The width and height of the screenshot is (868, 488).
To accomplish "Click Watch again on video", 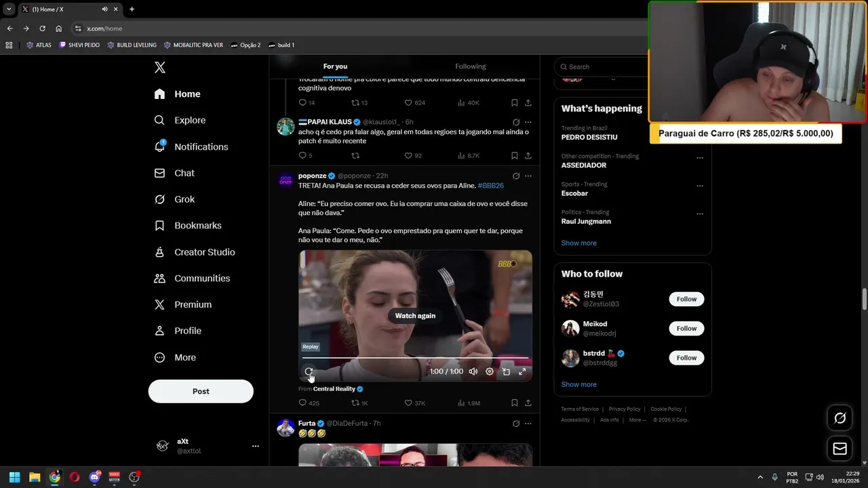I will 415,316.
